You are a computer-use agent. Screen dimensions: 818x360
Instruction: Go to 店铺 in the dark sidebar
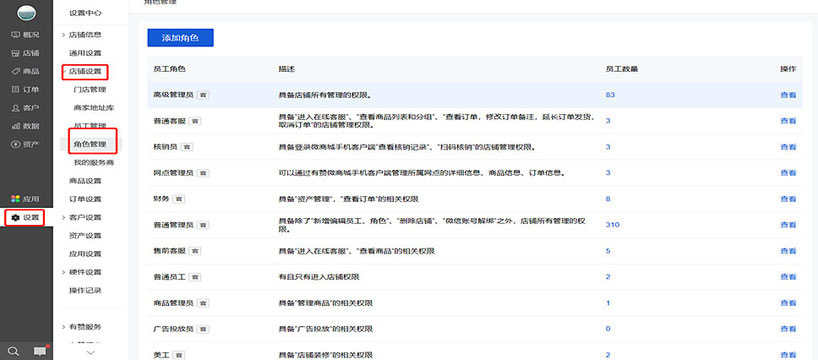click(x=25, y=53)
